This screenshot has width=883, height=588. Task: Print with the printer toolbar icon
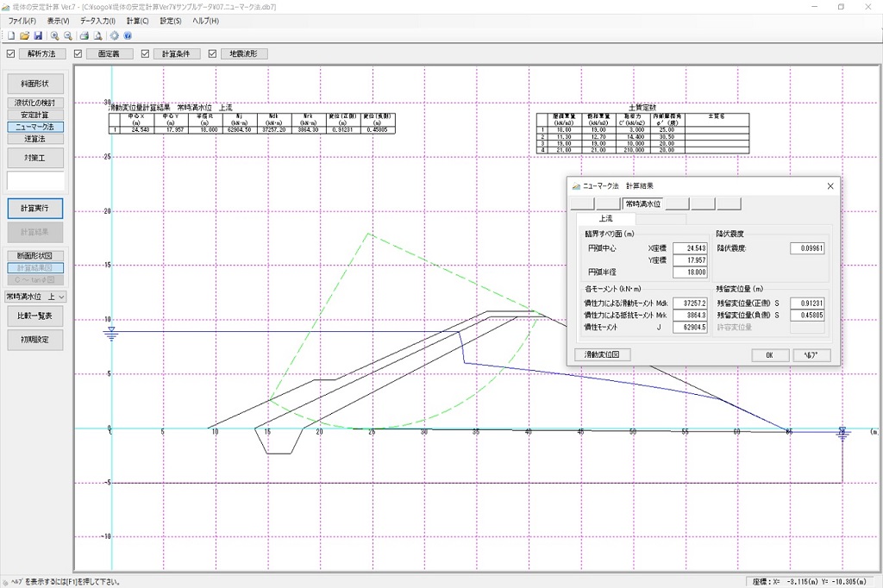[x=84, y=35]
